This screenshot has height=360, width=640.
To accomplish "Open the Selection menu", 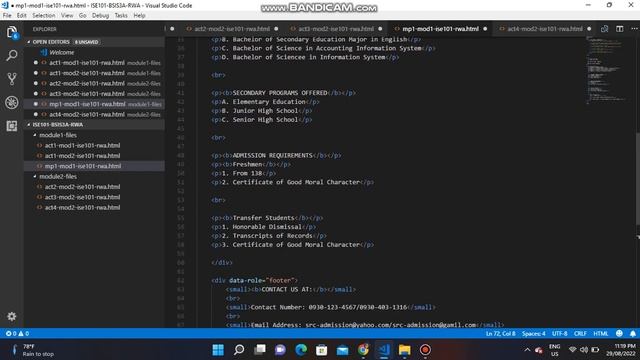I will pyautogui.click(x=44, y=16).
